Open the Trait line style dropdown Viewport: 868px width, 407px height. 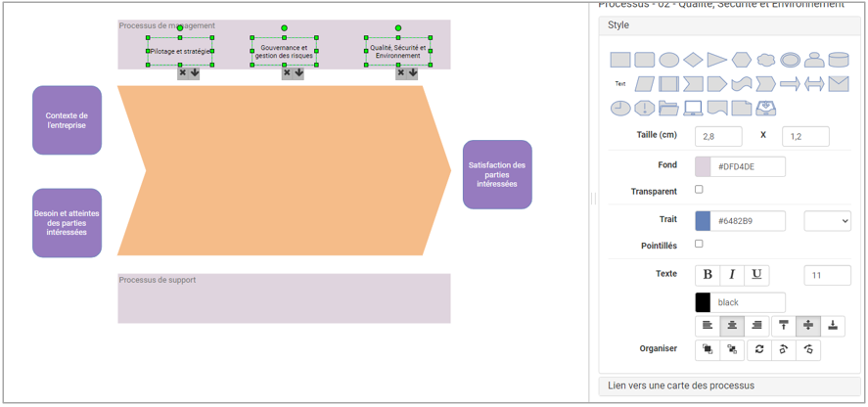827,221
